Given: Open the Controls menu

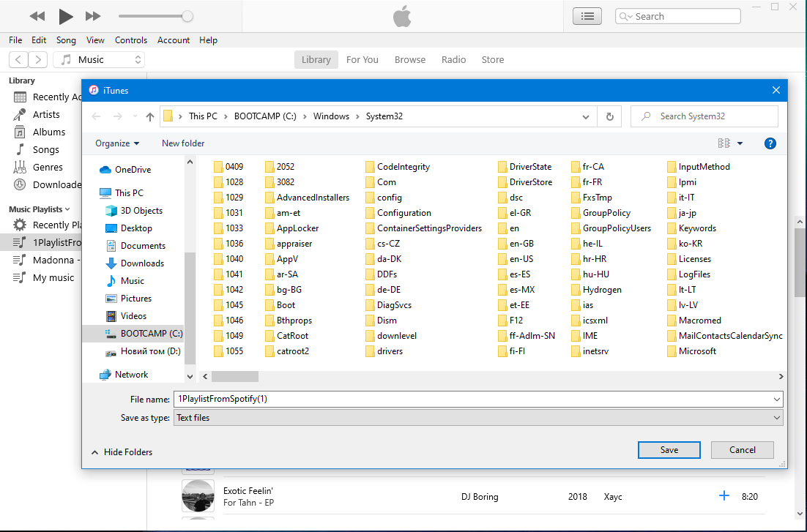Looking at the screenshot, I should click(131, 40).
